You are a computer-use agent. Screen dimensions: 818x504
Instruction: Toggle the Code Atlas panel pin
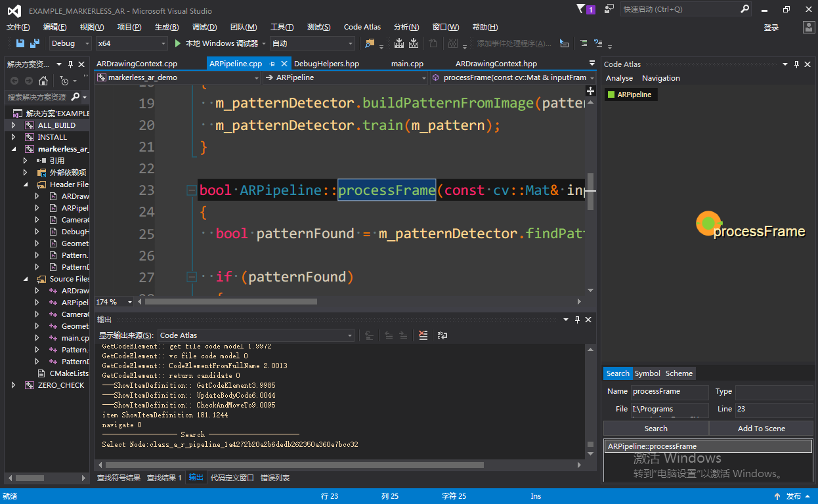coord(796,64)
